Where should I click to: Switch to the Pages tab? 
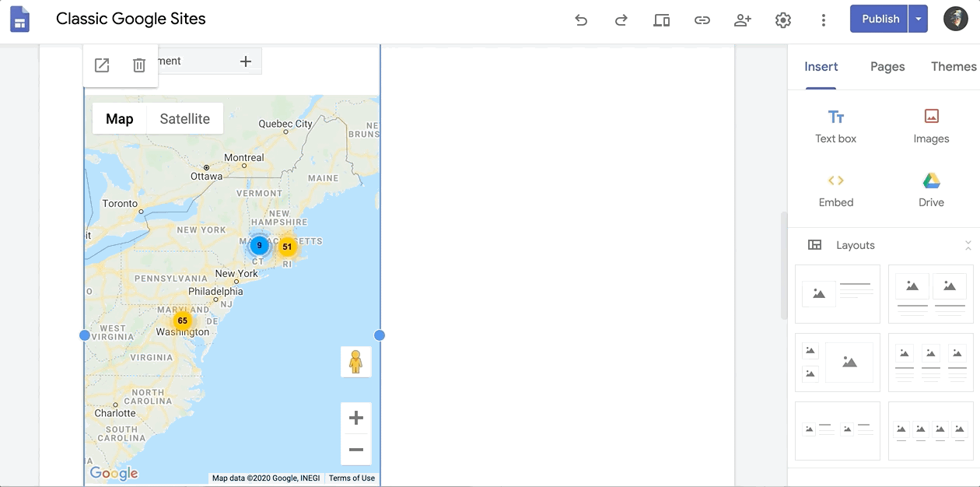[x=887, y=67]
